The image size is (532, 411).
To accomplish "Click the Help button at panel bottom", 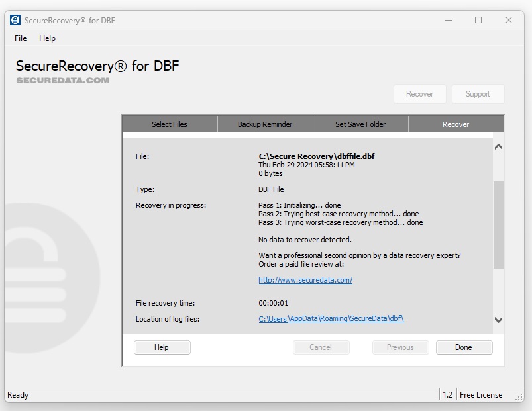I will [162, 347].
